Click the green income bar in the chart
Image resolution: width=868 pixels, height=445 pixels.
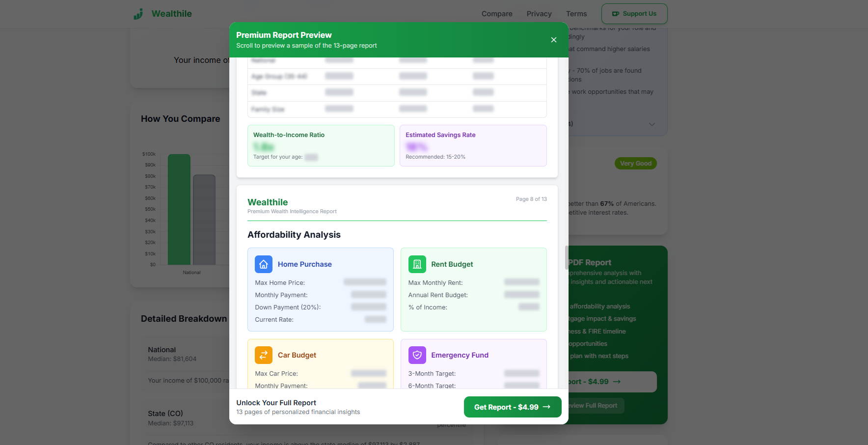point(179,211)
